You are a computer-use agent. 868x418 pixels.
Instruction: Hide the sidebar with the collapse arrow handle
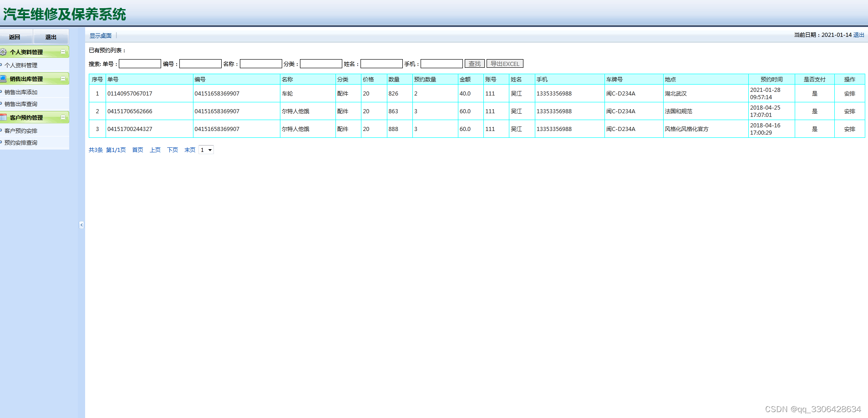[81, 225]
